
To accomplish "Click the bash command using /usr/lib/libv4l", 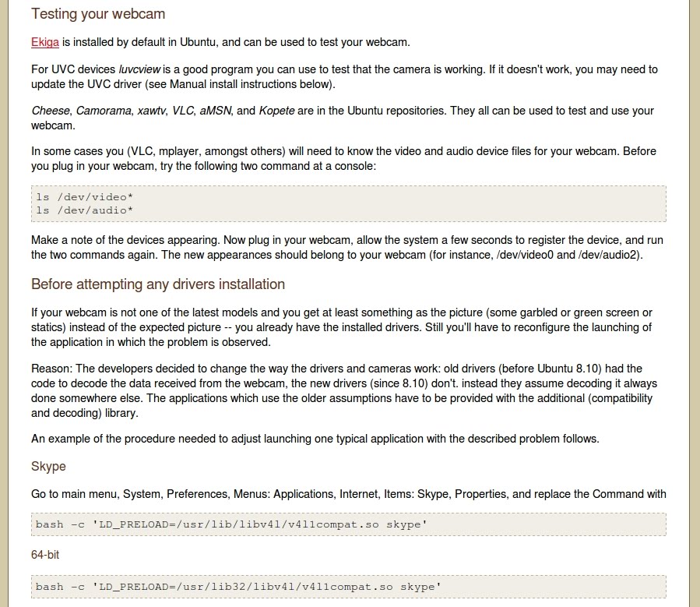I will 231,524.
